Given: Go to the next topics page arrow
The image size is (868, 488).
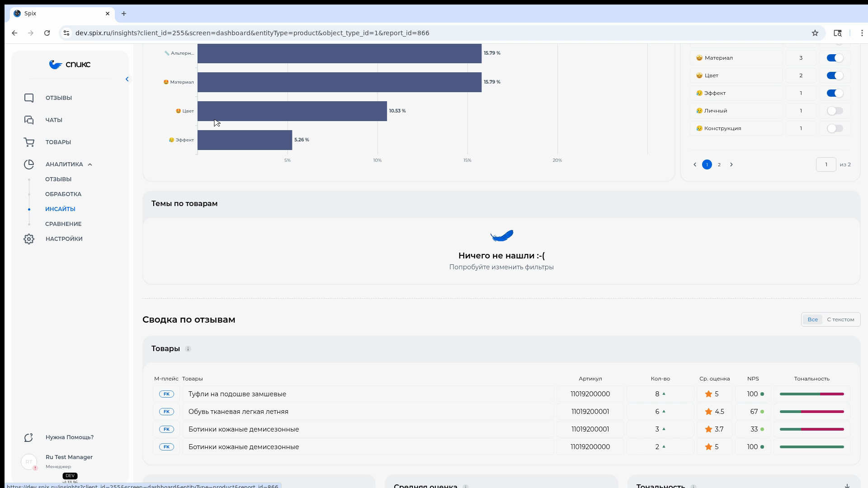Looking at the screenshot, I should (731, 164).
